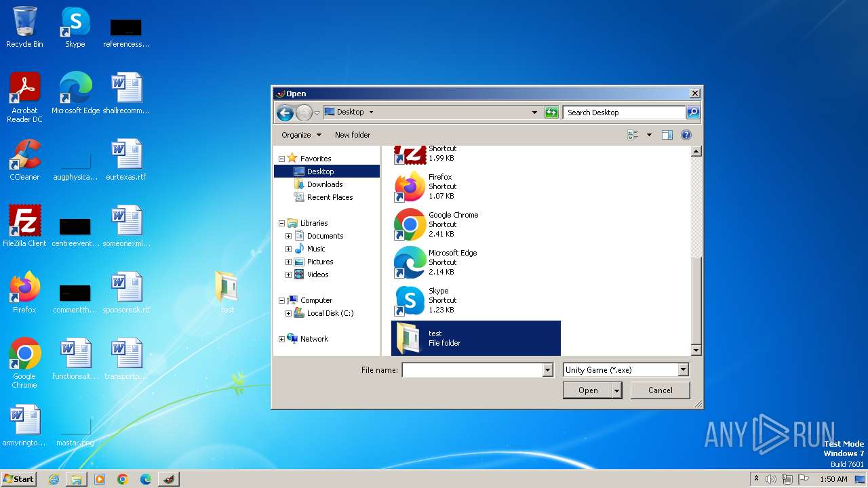This screenshot has height=488, width=868.
Task: Select Microsoft Edge shortcut in file list
Action: 476,262
